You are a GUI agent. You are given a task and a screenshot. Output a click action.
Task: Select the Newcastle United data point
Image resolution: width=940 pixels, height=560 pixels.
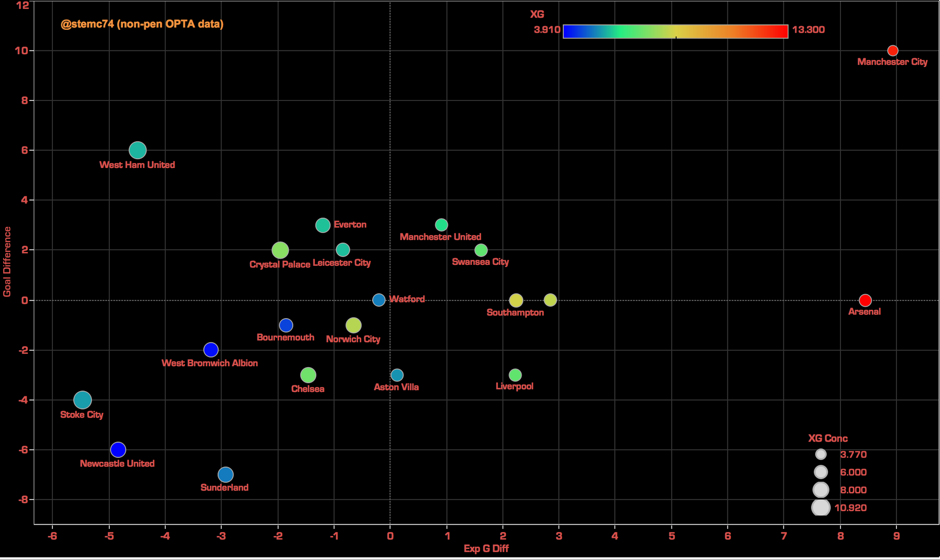tap(118, 449)
